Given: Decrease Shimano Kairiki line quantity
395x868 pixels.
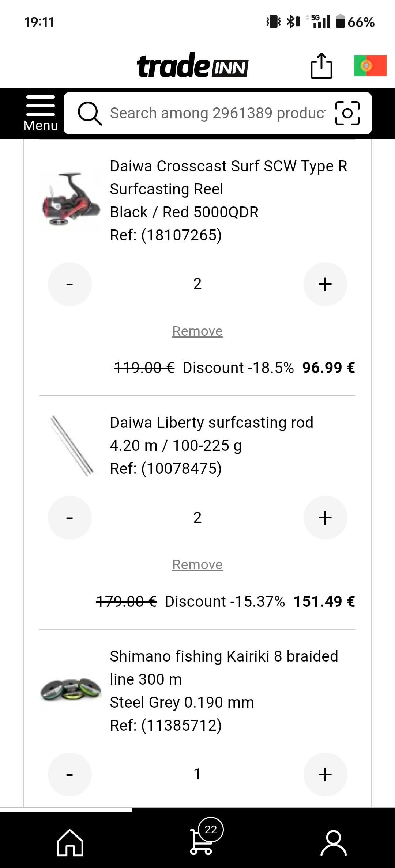Looking at the screenshot, I should (70, 774).
